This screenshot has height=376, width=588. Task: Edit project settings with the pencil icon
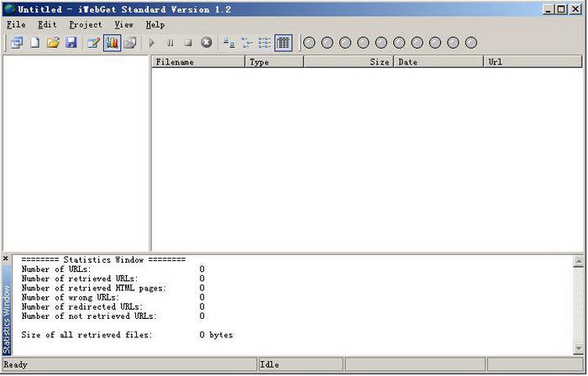(93, 43)
